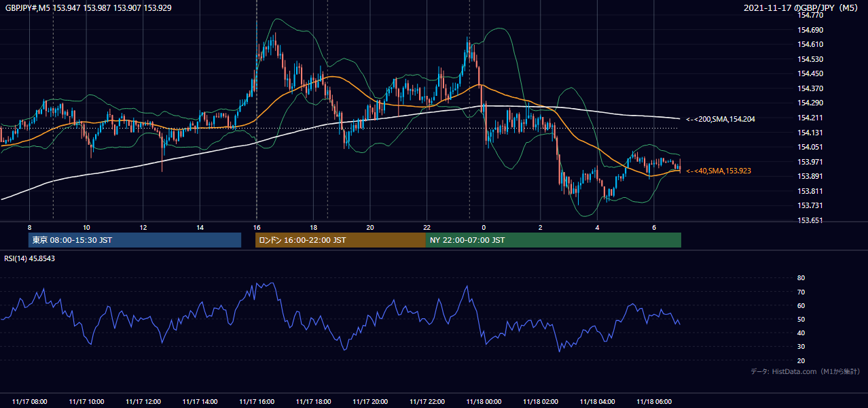Click RSI scale value 80

801,278
